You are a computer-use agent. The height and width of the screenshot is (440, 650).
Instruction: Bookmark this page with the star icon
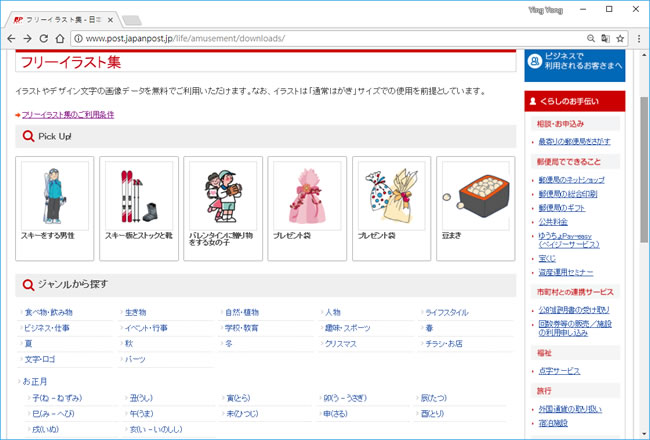[621, 38]
